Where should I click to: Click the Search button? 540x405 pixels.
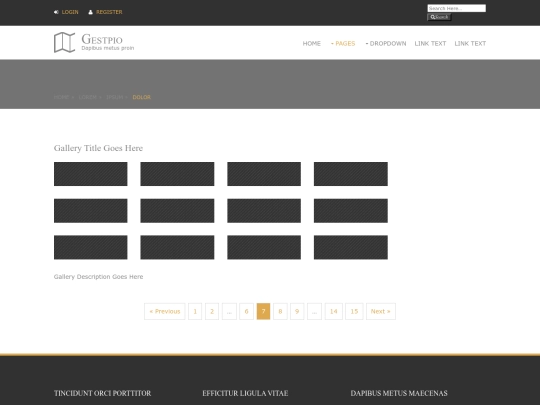pos(439,17)
